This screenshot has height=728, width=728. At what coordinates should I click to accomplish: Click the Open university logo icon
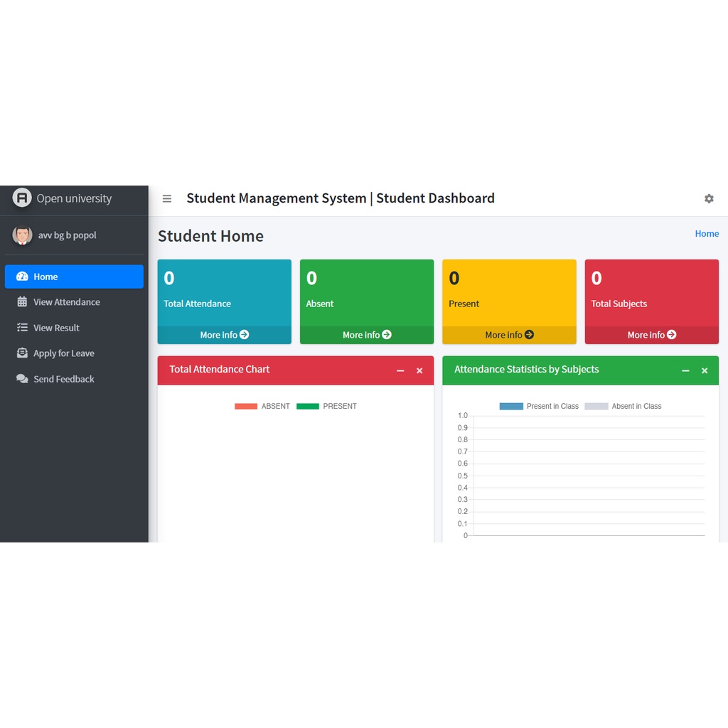(x=22, y=198)
